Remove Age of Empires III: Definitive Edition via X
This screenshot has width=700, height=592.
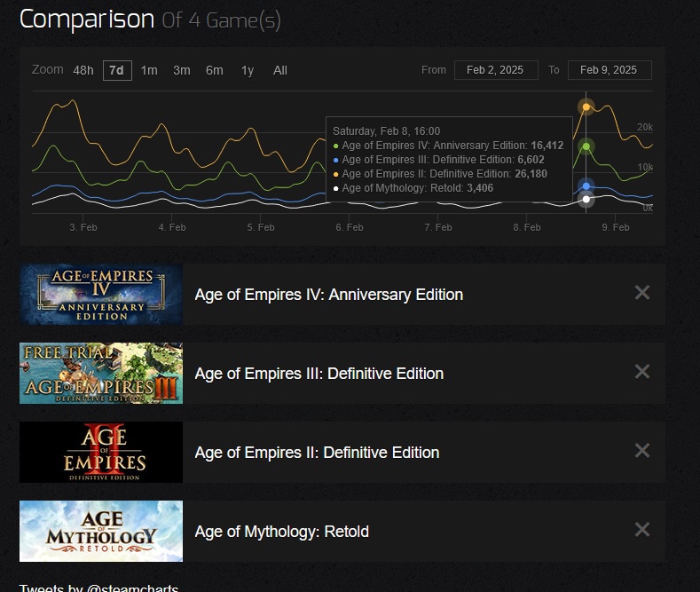[x=642, y=372]
